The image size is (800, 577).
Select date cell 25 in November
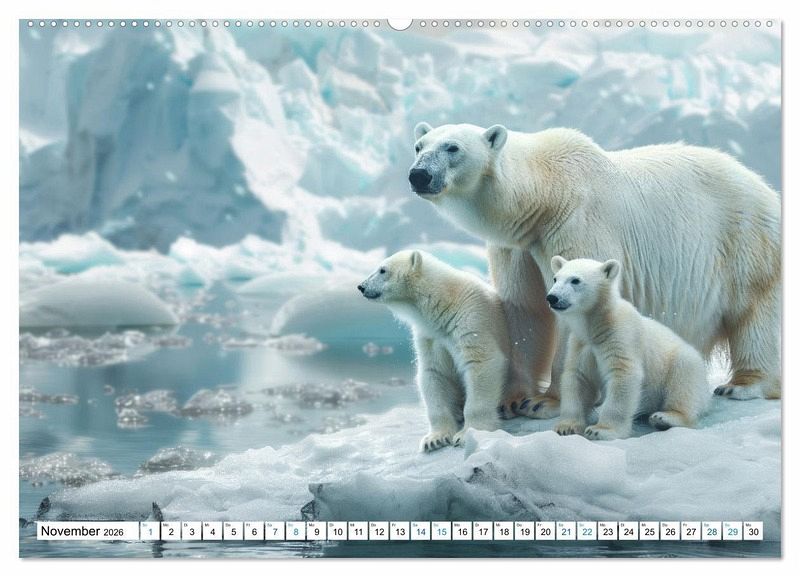649,531
